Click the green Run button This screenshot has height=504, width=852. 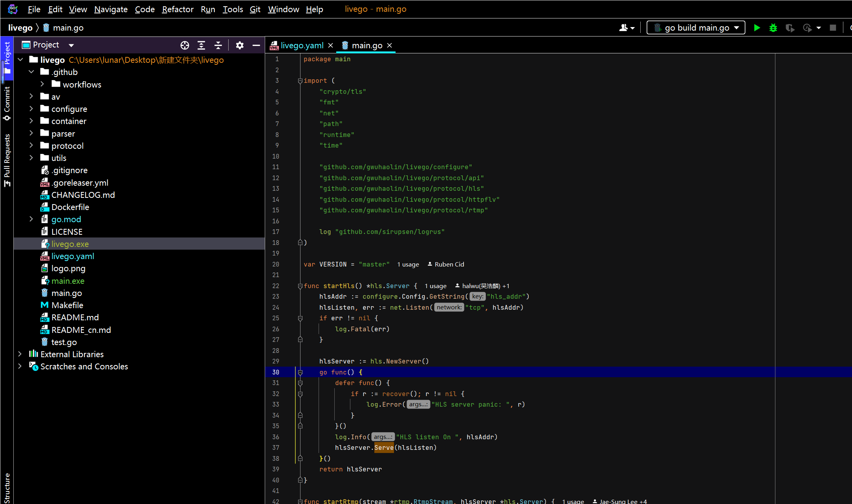[757, 28]
